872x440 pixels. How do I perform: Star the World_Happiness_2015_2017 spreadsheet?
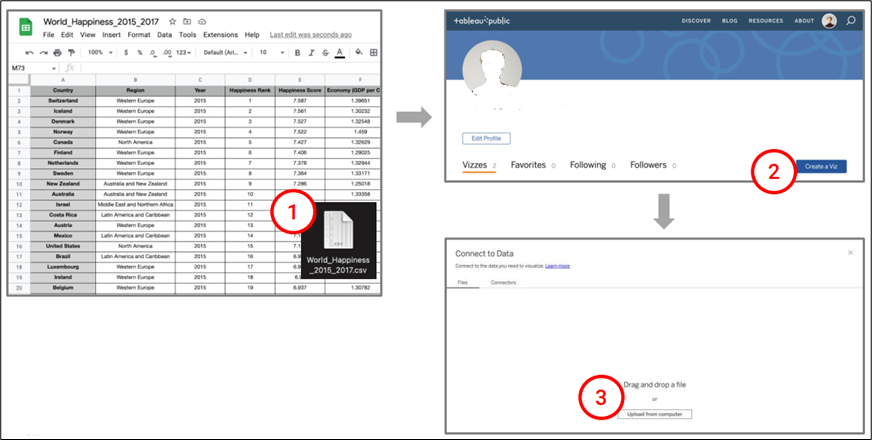coord(173,20)
